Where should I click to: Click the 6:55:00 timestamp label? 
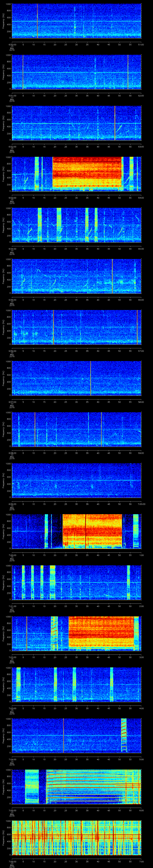(x=12, y=300)
